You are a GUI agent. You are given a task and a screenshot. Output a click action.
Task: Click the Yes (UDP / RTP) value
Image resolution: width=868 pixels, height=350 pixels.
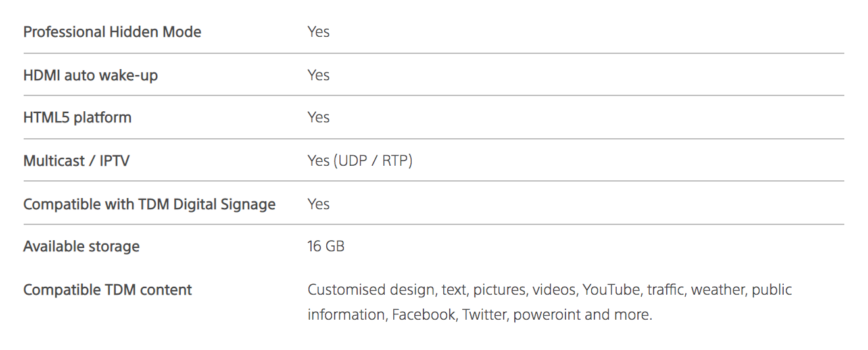[360, 161]
